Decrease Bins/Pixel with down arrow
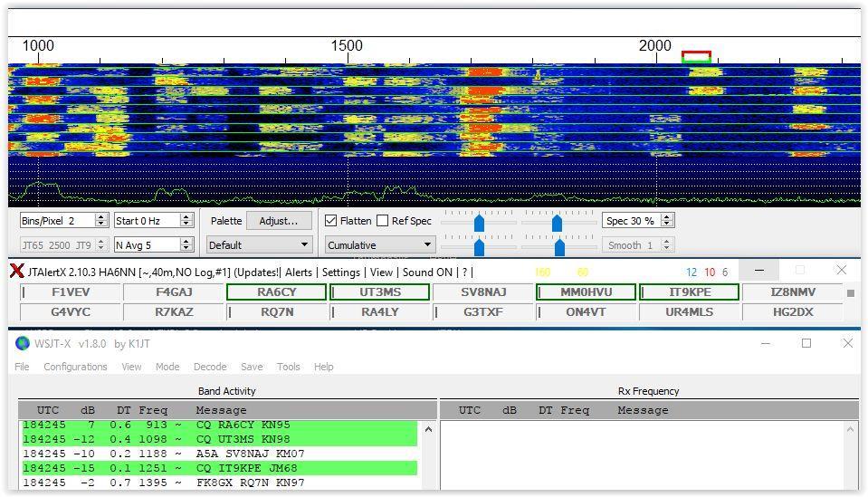The image size is (868, 497). tap(100, 224)
